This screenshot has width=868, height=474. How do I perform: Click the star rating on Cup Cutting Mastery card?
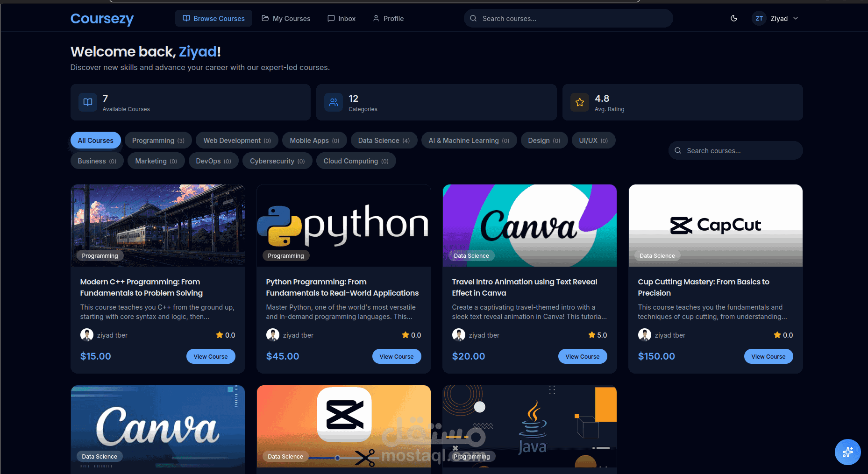pyautogui.click(x=783, y=335)
